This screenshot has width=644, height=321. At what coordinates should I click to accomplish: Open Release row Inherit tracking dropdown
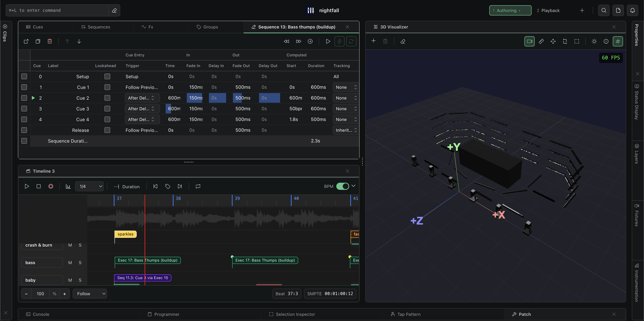pyautogui.click(x=346, y=130)
